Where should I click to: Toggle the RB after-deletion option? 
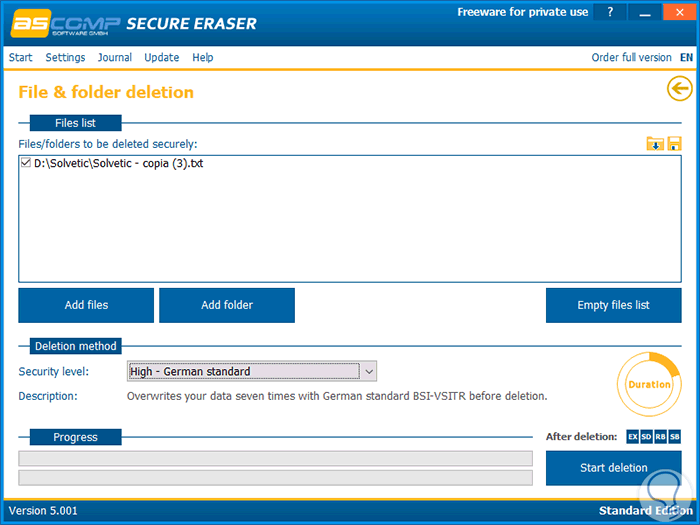click(x=660, y=437)
